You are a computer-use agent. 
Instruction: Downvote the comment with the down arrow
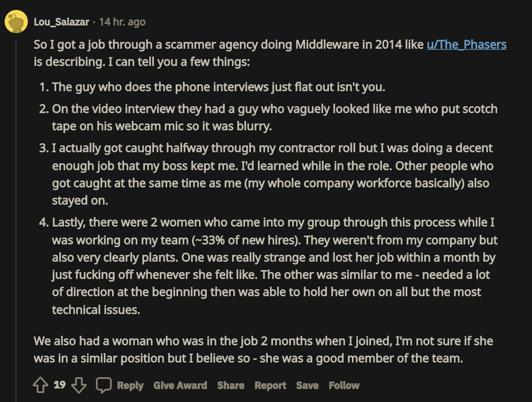tap(79, 385)
